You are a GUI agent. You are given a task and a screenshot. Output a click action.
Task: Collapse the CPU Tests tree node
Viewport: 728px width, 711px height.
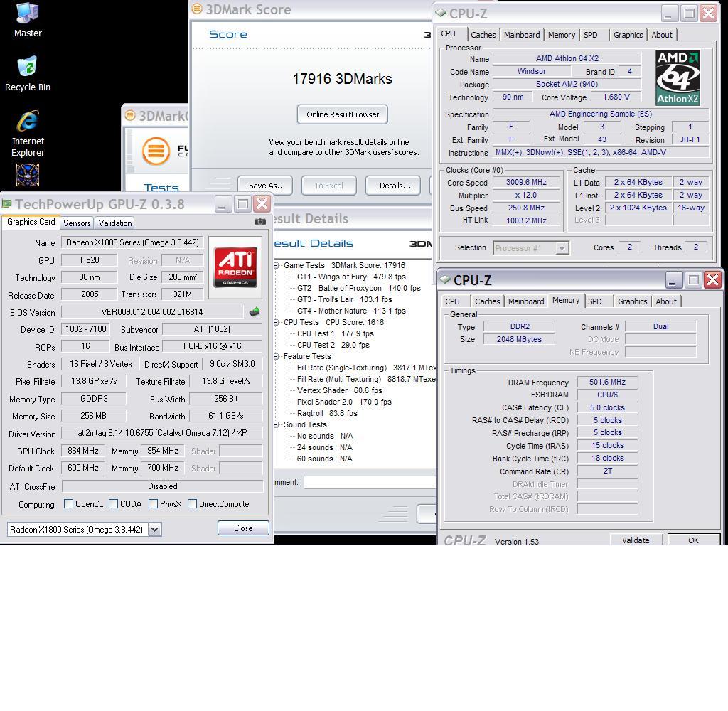point(277,322)
